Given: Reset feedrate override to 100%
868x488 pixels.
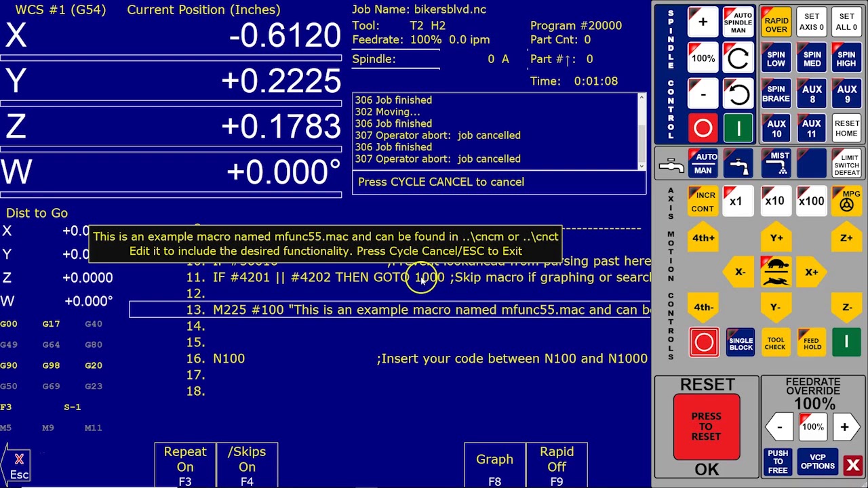Looking at the screenshot, I should [x=813, y=427].
